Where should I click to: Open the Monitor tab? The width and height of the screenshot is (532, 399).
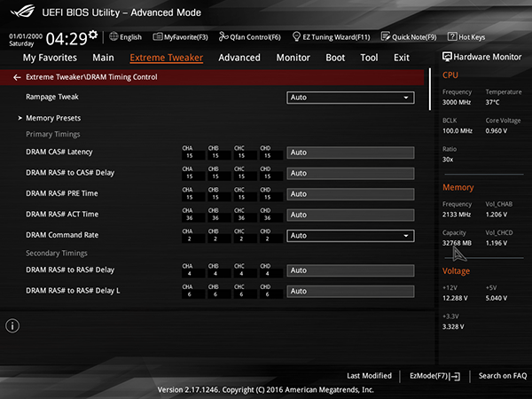(293, 58)
